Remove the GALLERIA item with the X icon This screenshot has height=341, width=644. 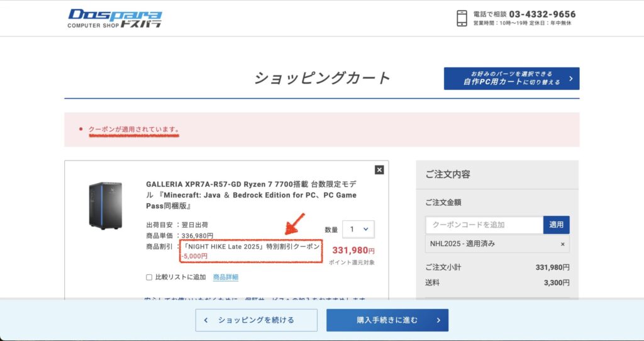coord(379,169)
